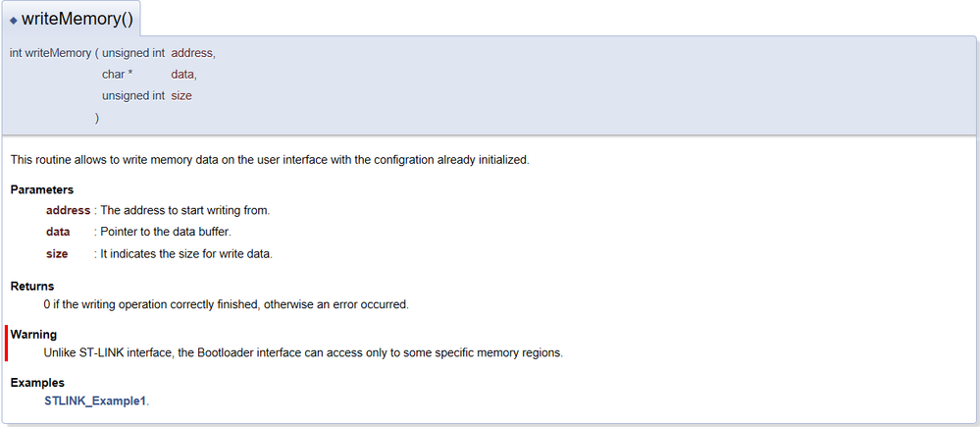The height and width of the screenshot is (427, 980).
Task: Click the "data," argument in the signature
Action: 184,75
